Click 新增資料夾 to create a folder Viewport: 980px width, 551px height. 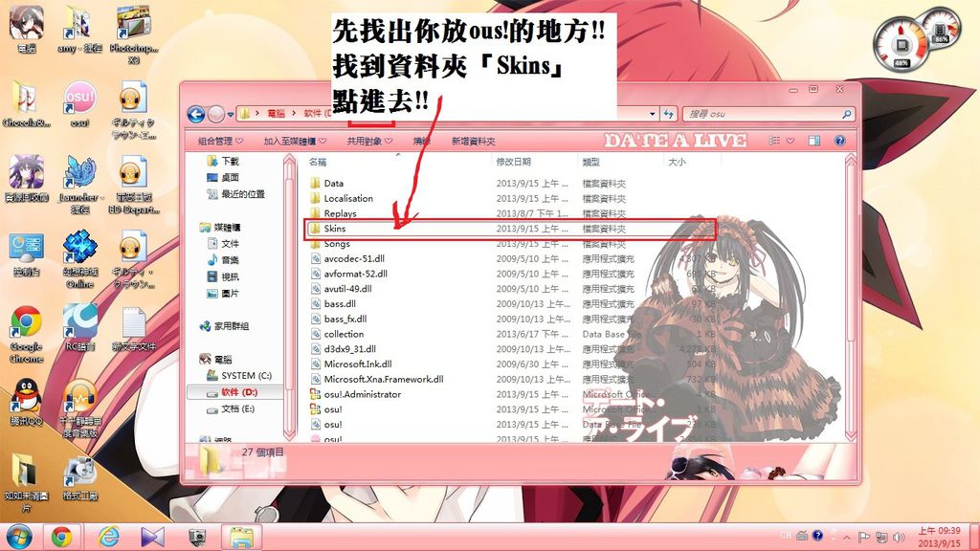point(473,142)
